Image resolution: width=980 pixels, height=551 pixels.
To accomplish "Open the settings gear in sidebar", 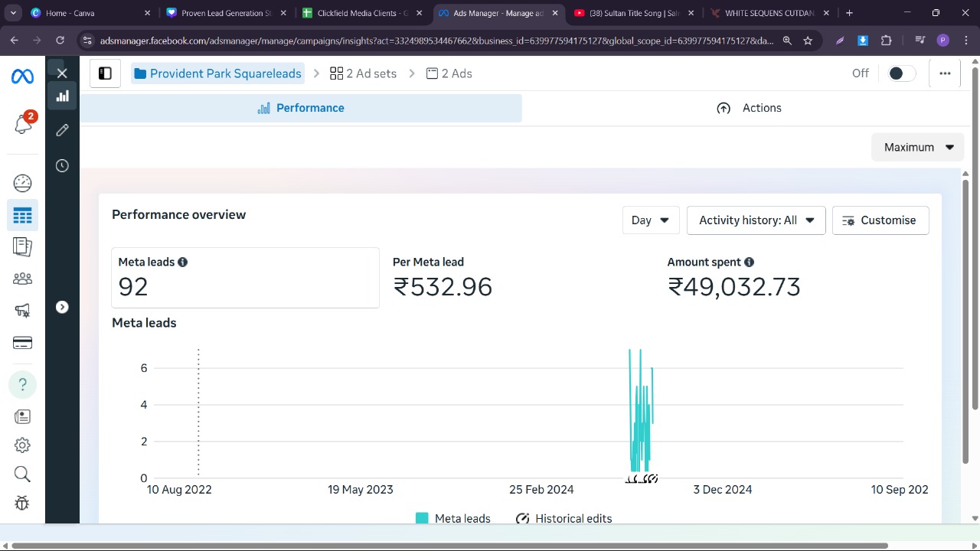I will [22, 445].
